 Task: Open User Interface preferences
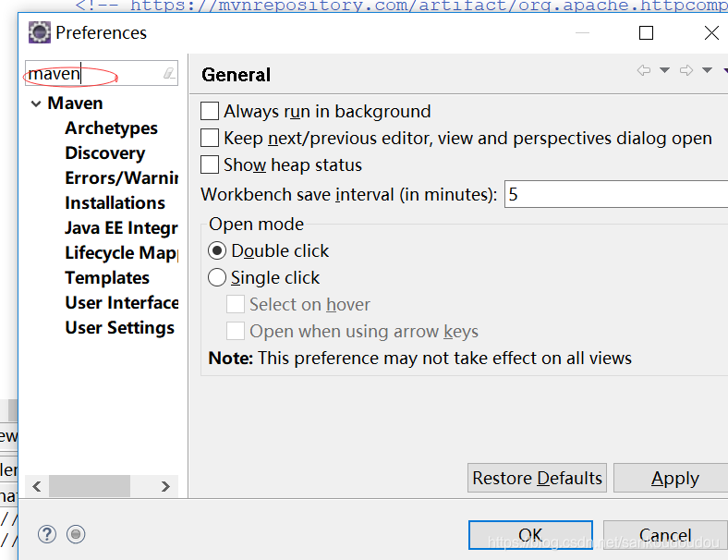(122, 303)
